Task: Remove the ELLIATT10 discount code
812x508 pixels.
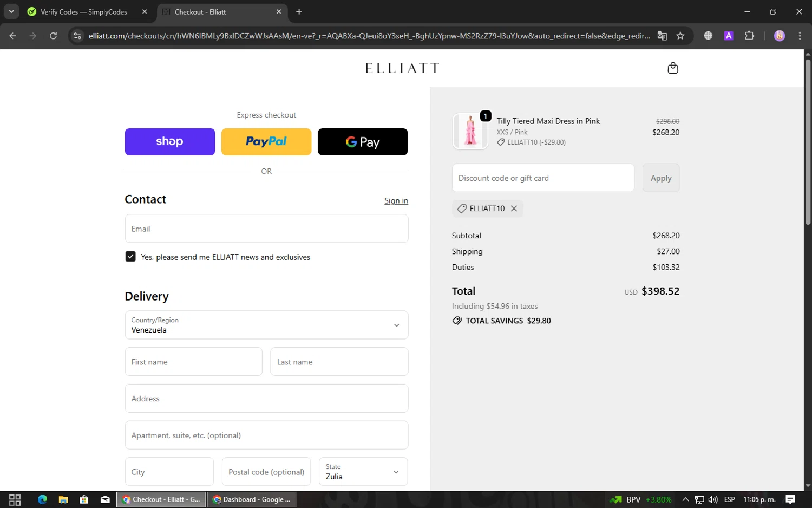Action: pos(514,209)
